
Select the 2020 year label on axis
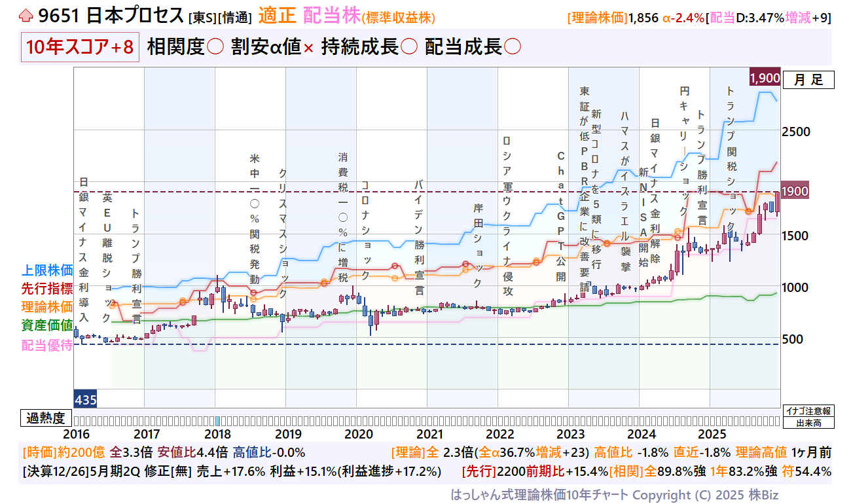[x=358, y=434]
